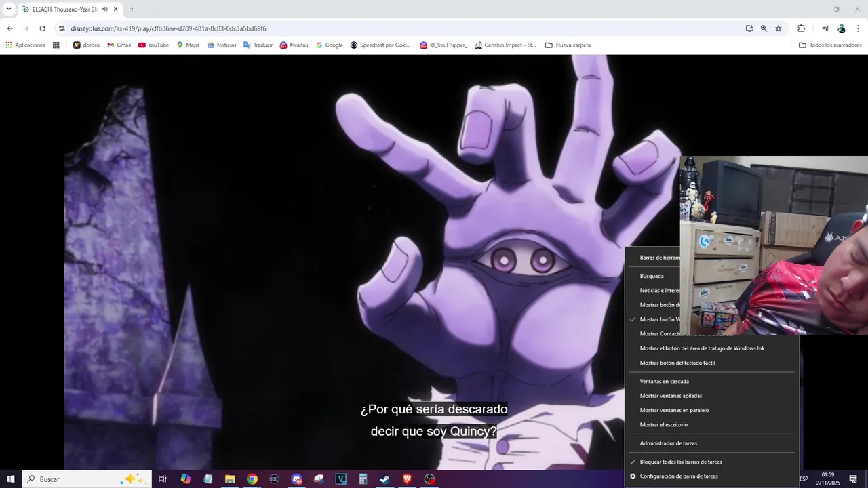This screenshot has width=868, height=488.
Task: Bookmark this page with the star
Action: tap(778, 28)
